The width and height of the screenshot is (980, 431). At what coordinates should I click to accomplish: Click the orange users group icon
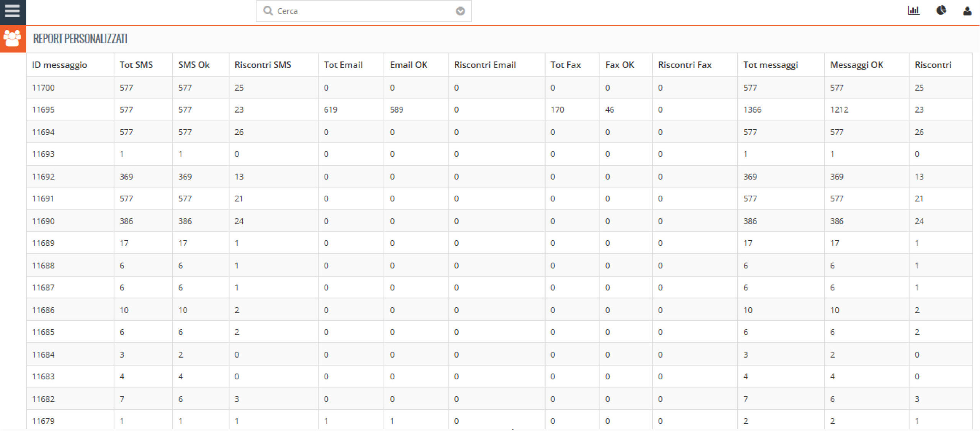(x=12, y=38)
